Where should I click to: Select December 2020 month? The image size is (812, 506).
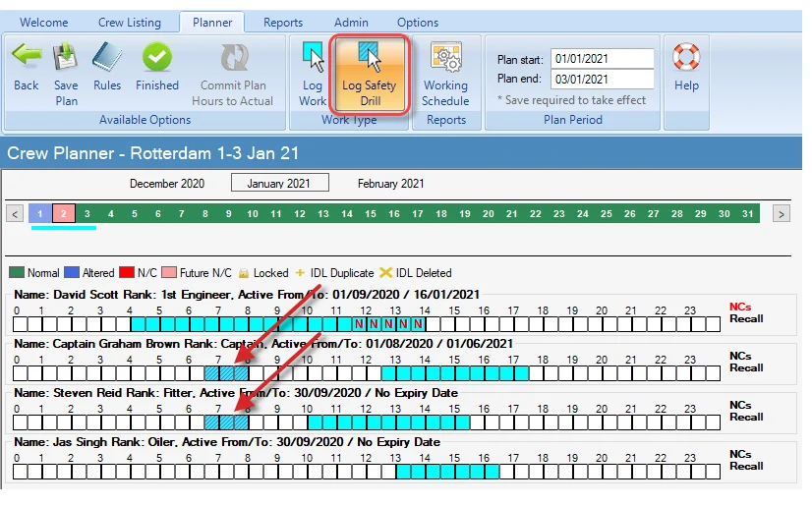click(x=167, y=184)
